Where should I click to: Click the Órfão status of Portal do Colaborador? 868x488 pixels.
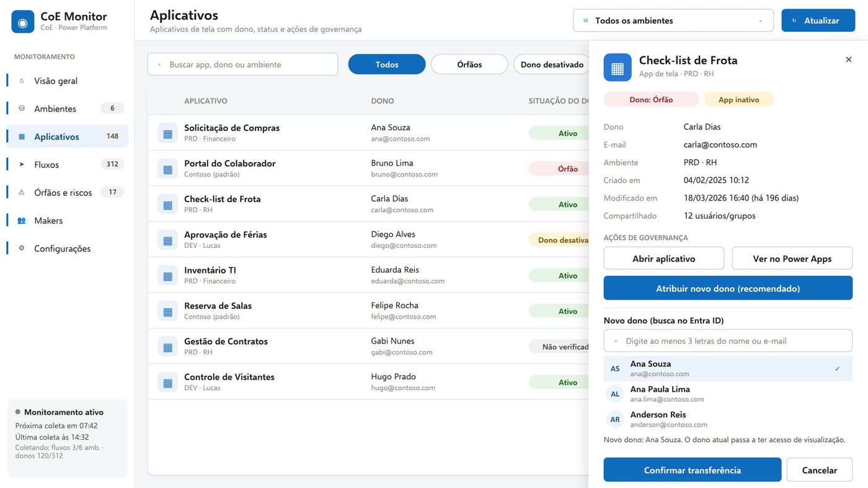click(559, 169)
